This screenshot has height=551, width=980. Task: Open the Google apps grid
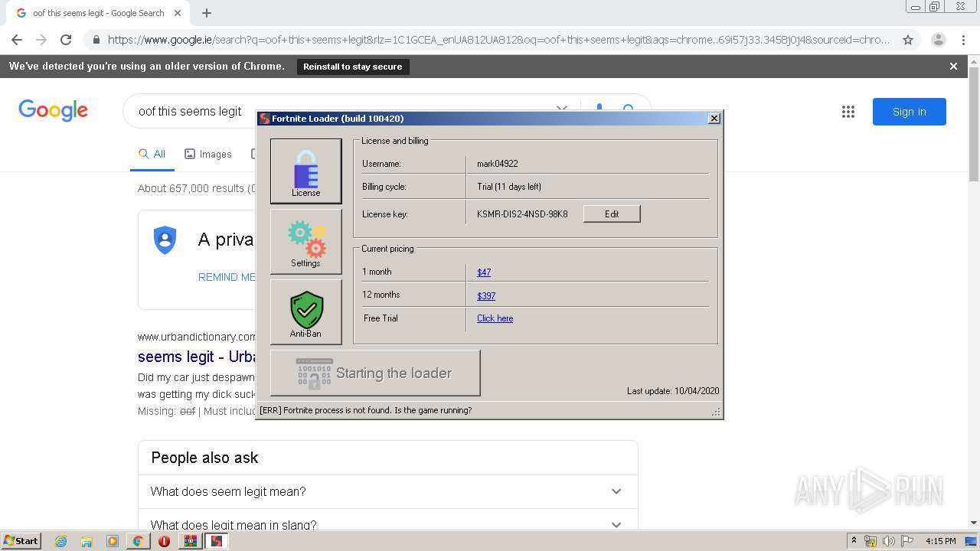click(848, 112)
